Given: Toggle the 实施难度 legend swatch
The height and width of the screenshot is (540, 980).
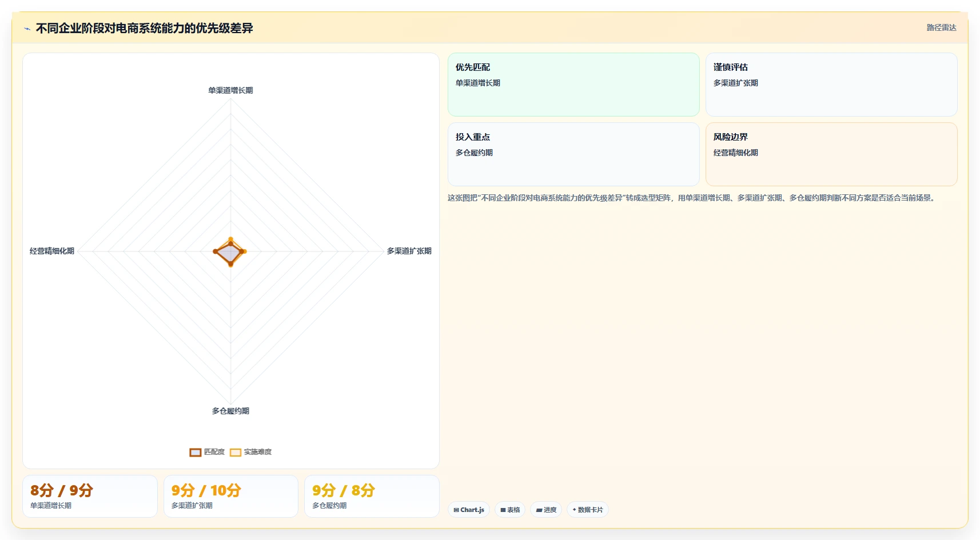Looking at the screenshot, I should [x=236, y=452].
